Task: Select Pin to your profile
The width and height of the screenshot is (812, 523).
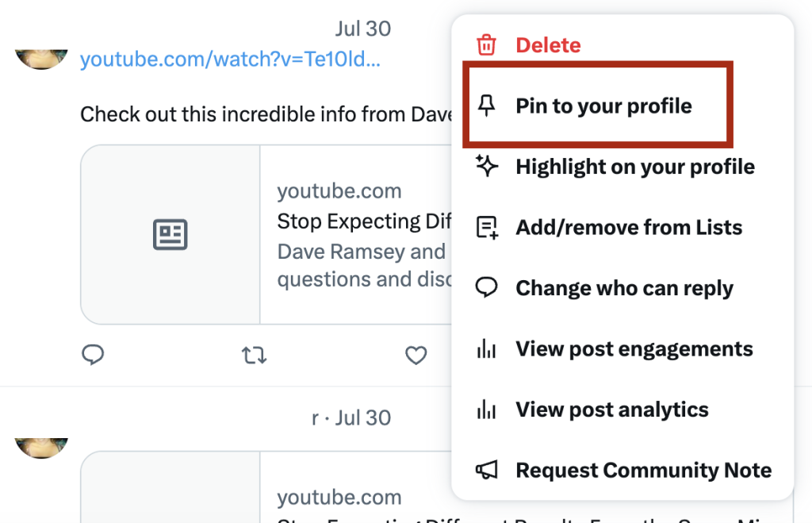Action: (x=603, y=106)
